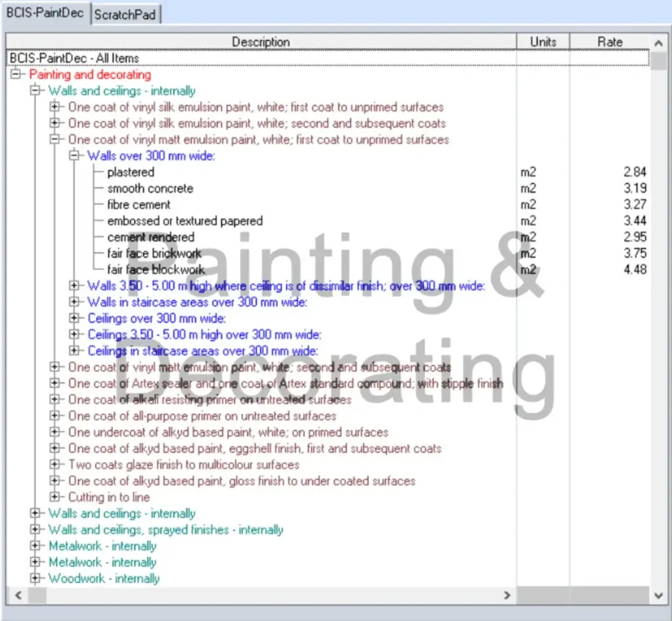
Task: Expand vinyl silk emulsion first coat to unprimed surfaces
Action: coord(54,106)
